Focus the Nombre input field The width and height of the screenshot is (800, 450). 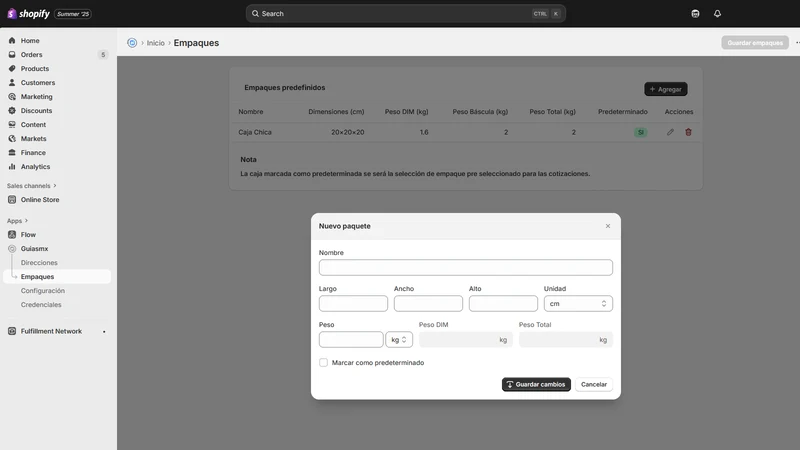pos(466,267)
